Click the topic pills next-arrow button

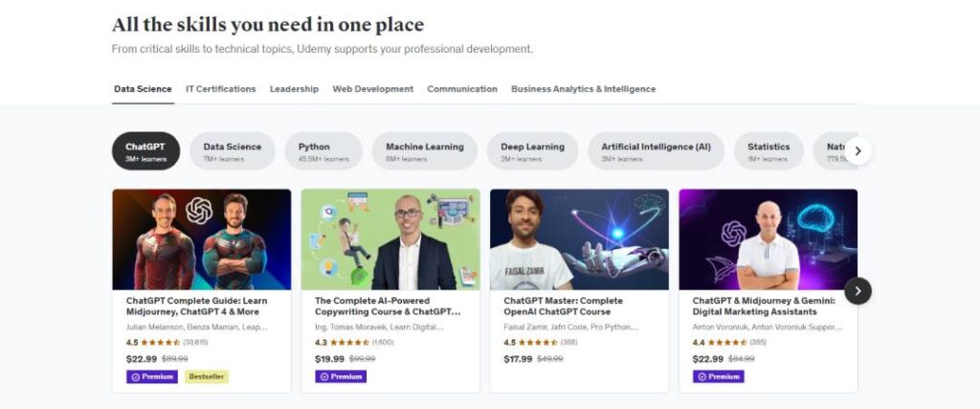tap(857, 150)
